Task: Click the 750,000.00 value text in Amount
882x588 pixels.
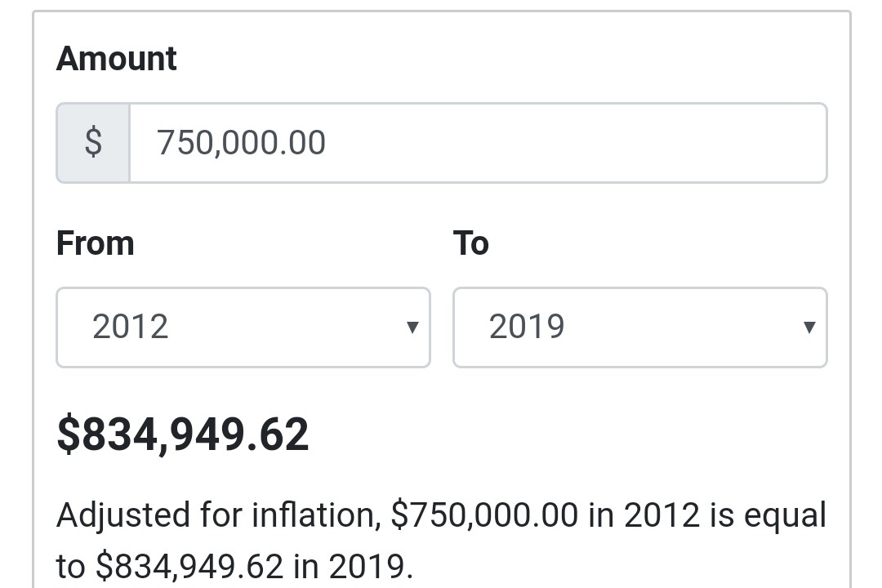Action: 241,143
